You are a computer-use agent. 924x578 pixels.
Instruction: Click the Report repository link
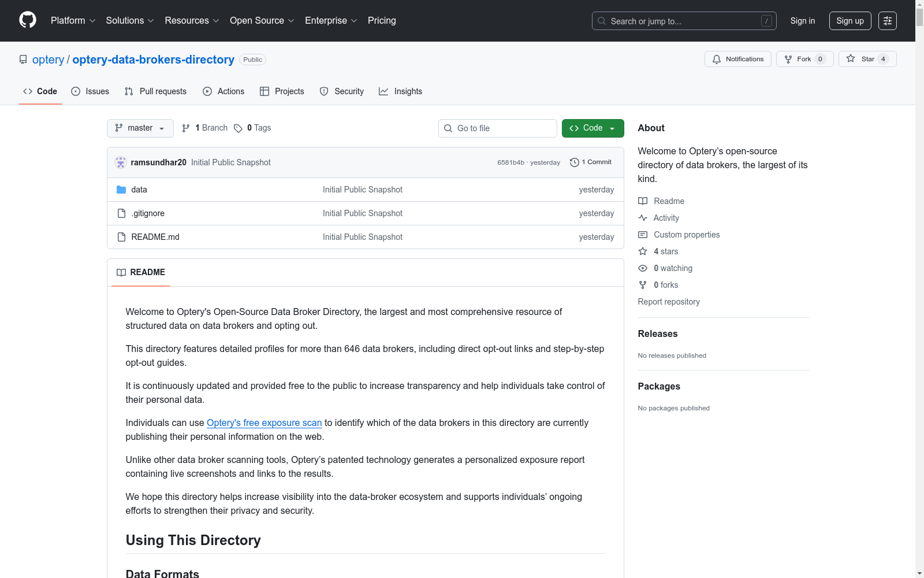pos(669,302)
